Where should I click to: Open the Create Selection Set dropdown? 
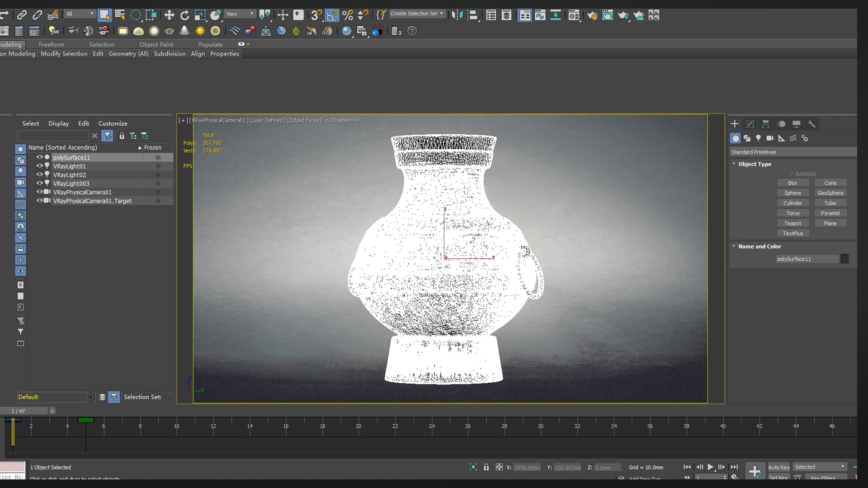tap(416, 14)
